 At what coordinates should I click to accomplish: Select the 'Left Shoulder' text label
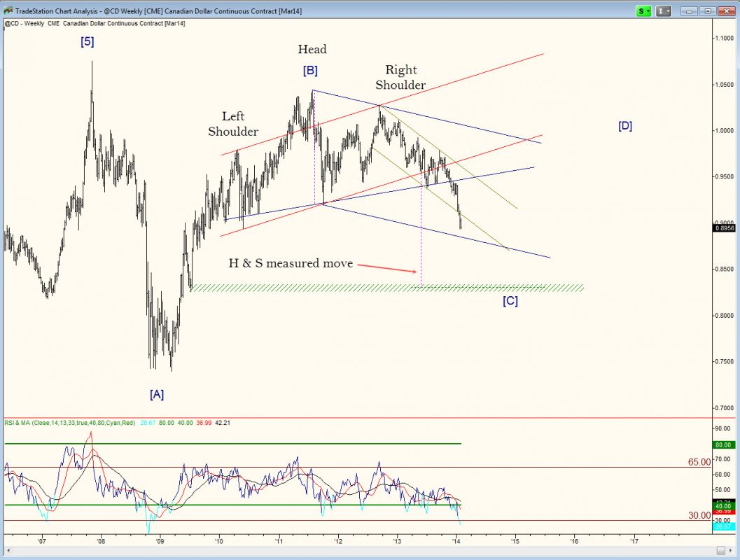(233, 124)
